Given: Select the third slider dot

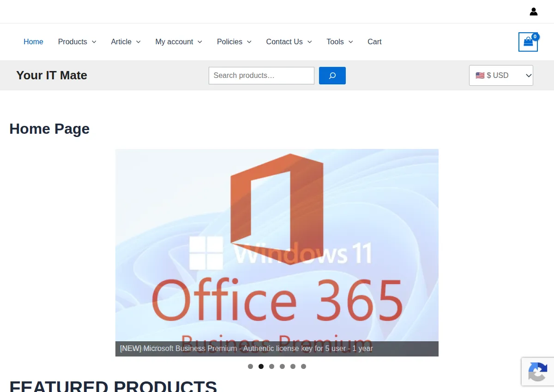Looking at the screenshot, I should (x=271, y=367).
